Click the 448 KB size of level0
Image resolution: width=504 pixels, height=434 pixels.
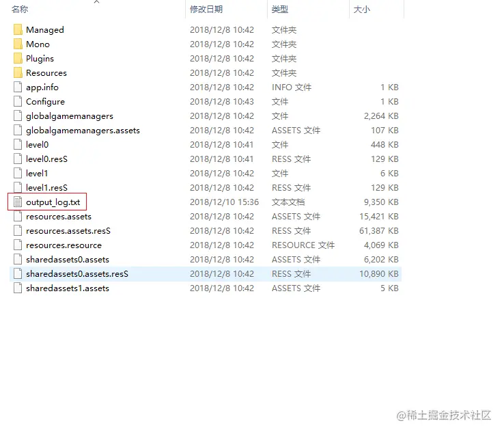[384, 144]
